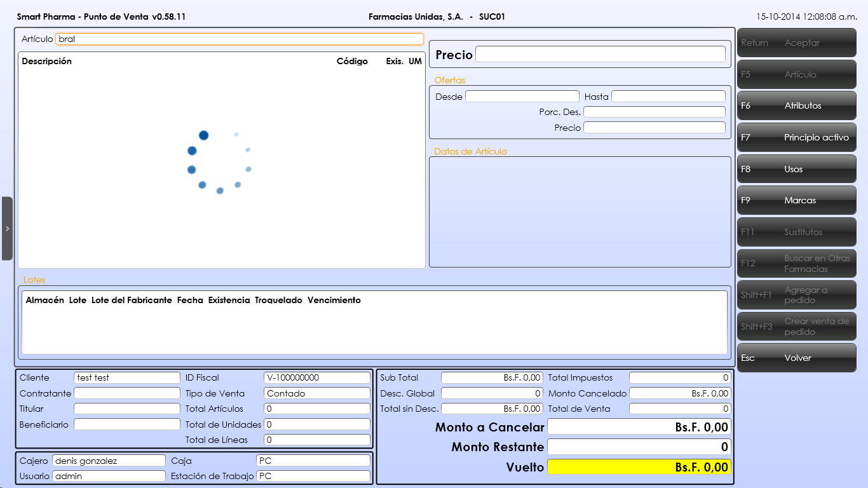Click the Usuario field showing admin
The image size is (868, 488).
pos(109,475)
